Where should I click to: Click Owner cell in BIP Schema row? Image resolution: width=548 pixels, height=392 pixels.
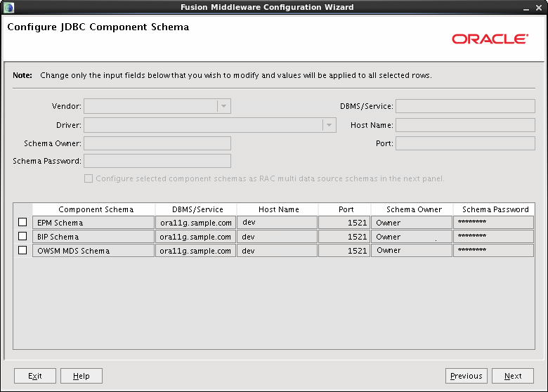pyautogui.click(x=412, y=237)
